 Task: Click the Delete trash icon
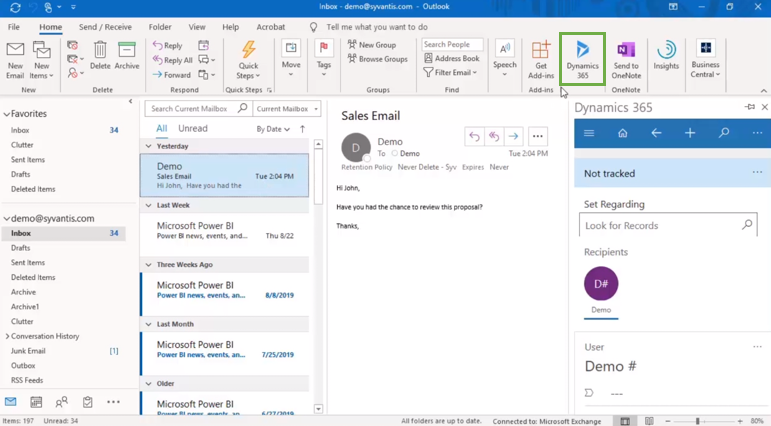100,55
